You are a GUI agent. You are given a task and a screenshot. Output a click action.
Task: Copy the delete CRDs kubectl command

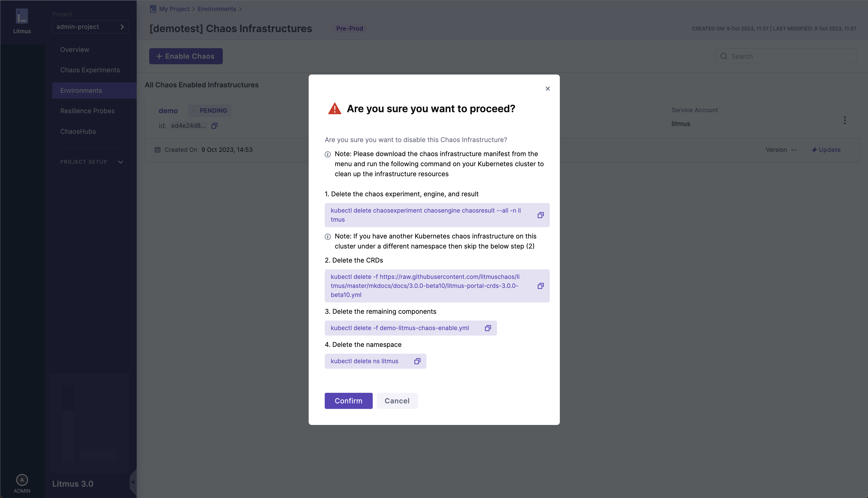(540, 286)
